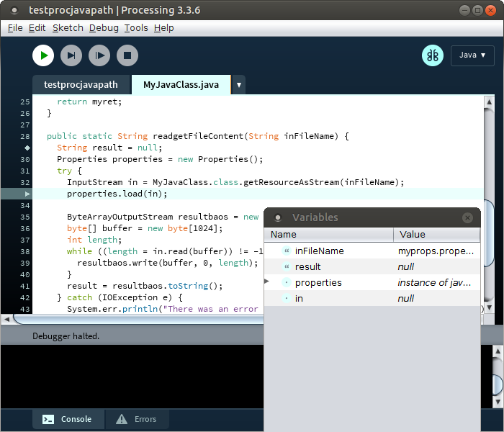Open the Sketch menu
The width and height of the screenshot is (504, 432).
pos(67,28)
